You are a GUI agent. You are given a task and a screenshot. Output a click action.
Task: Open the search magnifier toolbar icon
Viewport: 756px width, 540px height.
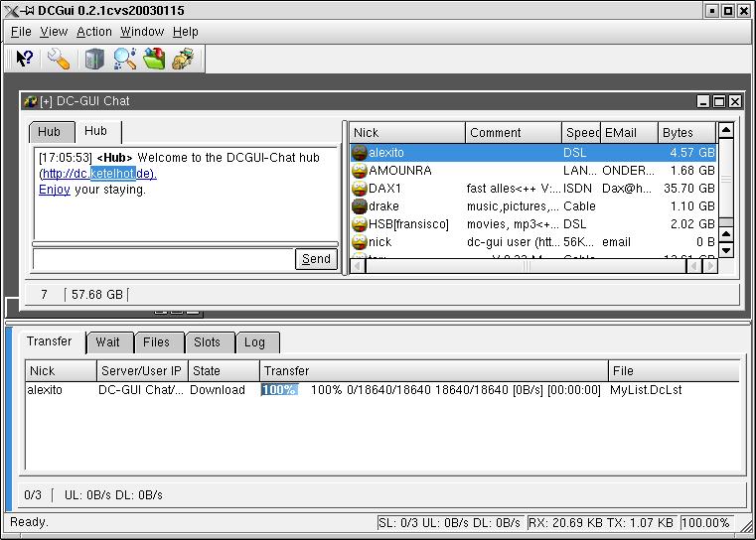tap(125, 60)
